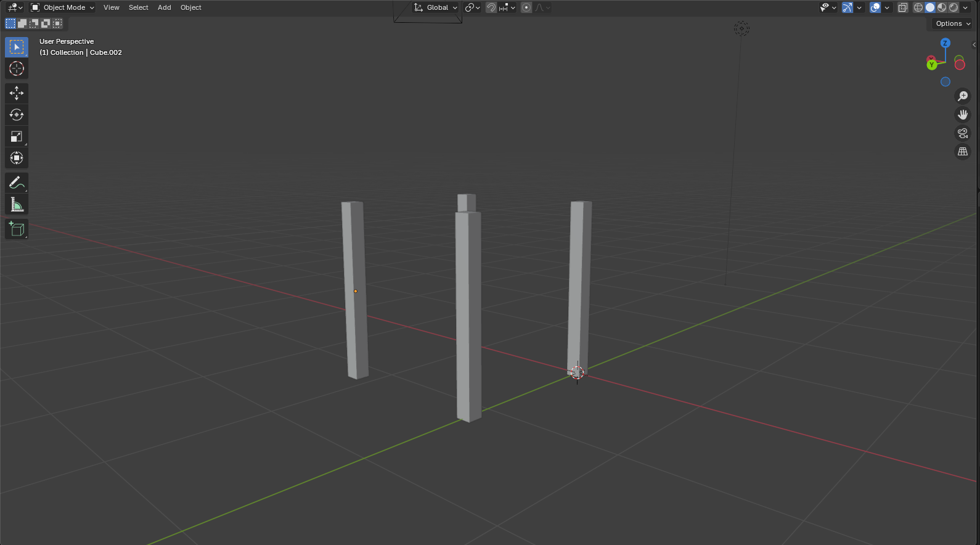The height and width of the screenshot is (545, 980).
Task: Toggle snapping with the magnet icon
Action: tap(491, 7)
